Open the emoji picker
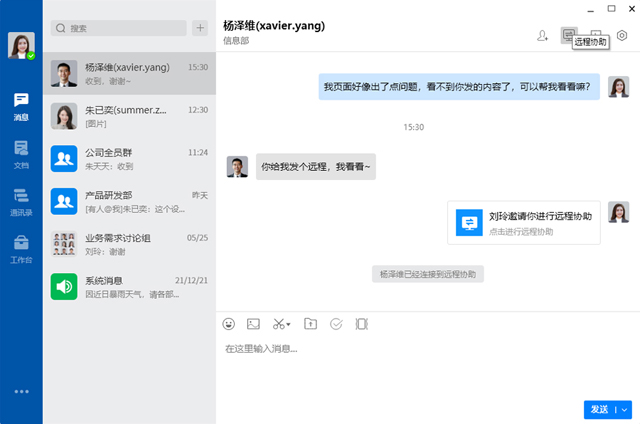 pos(229,323)
